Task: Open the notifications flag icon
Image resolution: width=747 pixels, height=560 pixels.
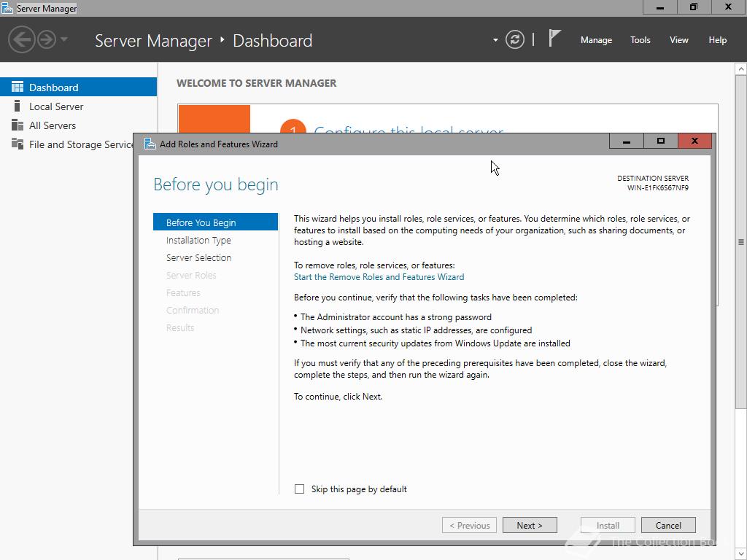Action: [x=554, y=39]
